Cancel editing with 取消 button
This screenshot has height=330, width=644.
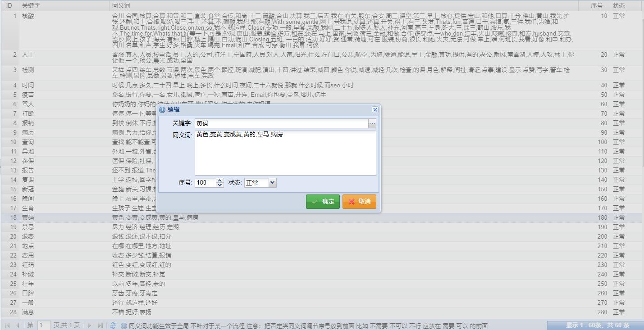[359, 202]
